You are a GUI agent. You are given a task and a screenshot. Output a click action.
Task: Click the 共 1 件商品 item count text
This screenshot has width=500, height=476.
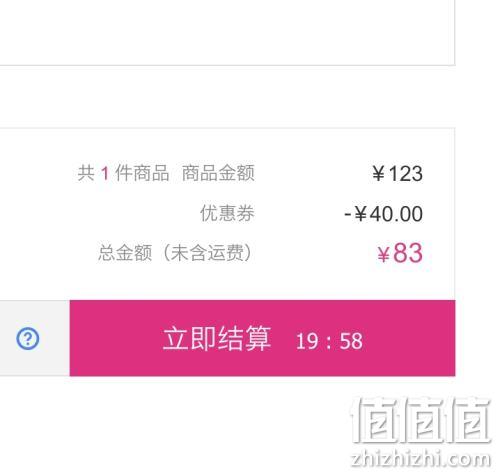click(x=123, y=173)
